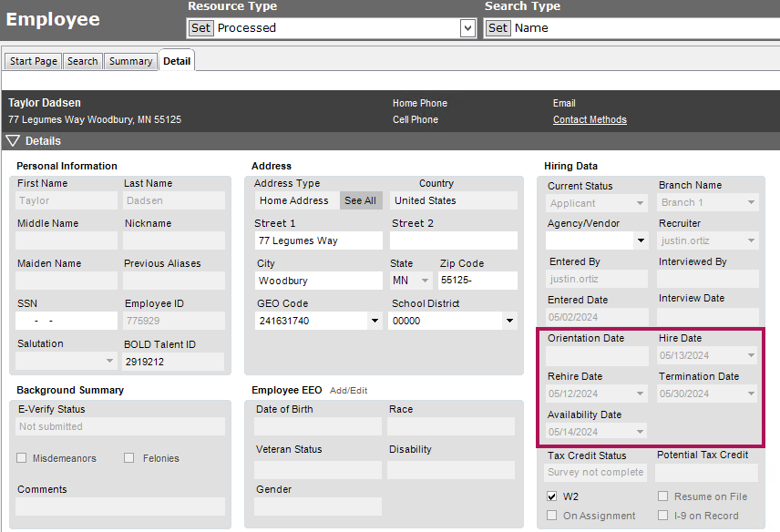The width and height of the screenshot is (780, 532).
Task: Open the Search tab
Action: point(82,61)
